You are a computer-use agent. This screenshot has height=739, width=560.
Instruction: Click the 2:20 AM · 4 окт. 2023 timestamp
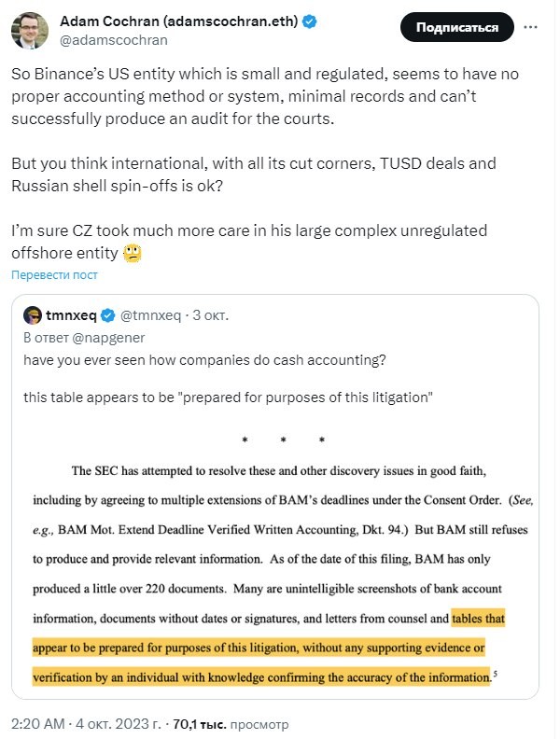coord(86,724)
